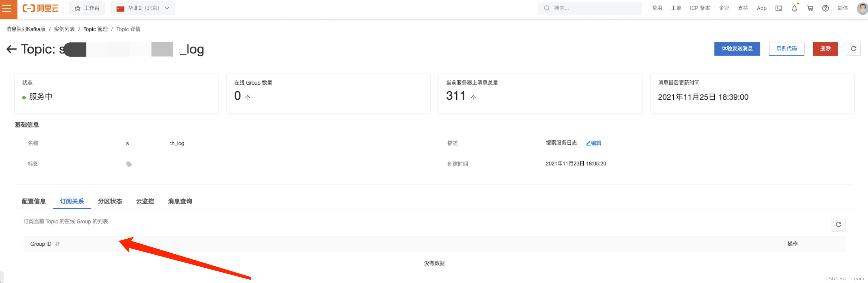Click the 基础信息 section heading
Image resolution: width=868 pixels, height=283 pixels.
tap(27, 125)
